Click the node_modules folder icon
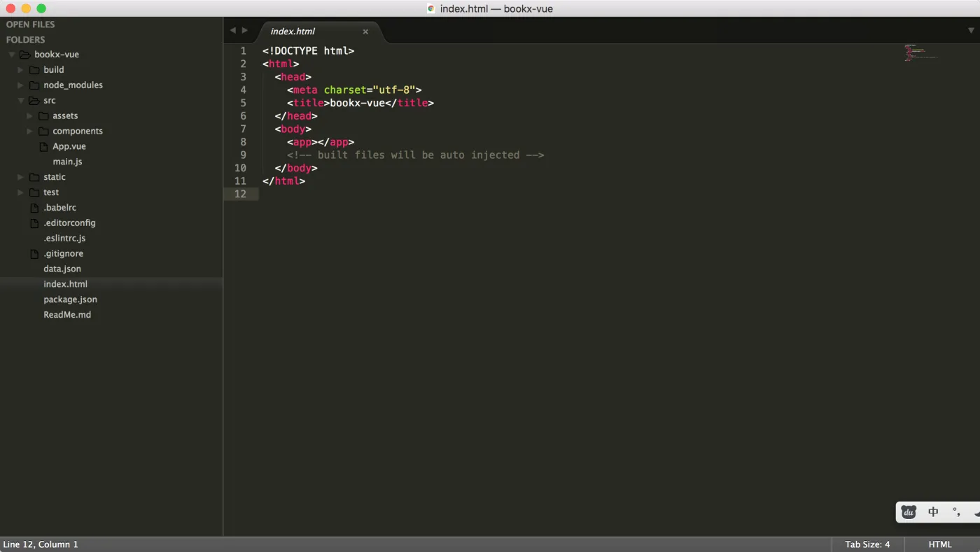The width and height of the screenshot is (980, 552). coord(34,85)
